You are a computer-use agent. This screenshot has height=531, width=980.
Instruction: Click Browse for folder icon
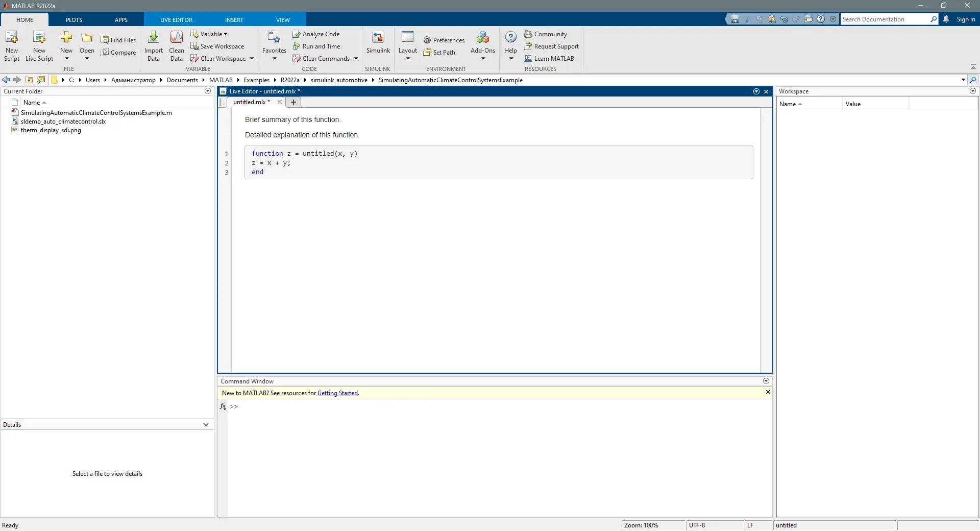(x=41, y=80)
